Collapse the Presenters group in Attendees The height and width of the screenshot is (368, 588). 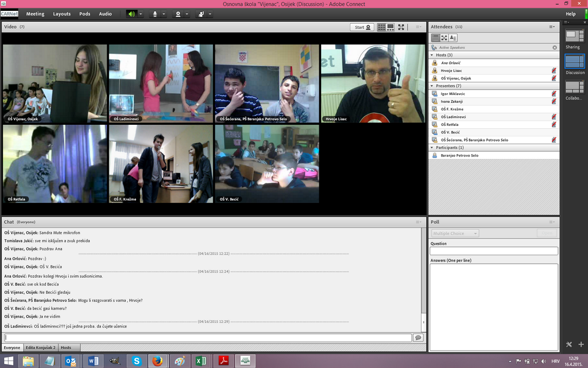click(x=432, y=86)
